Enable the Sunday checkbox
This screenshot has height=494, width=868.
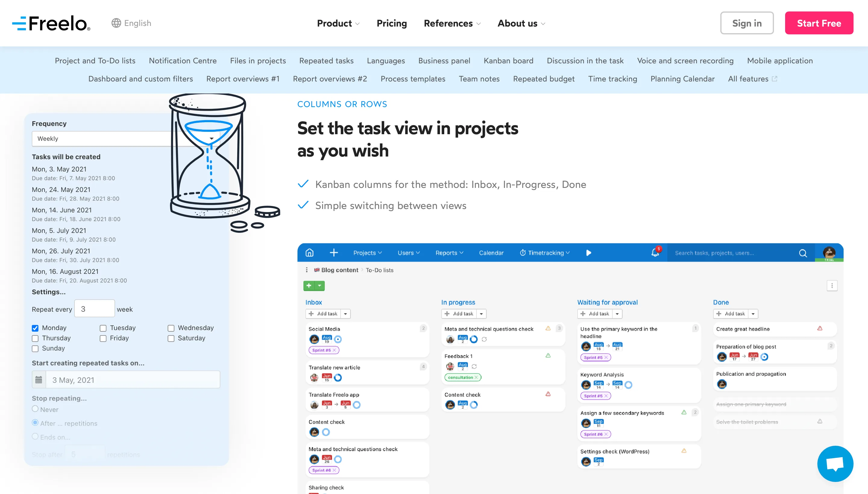pyautogui.click(x=35, y=348)
